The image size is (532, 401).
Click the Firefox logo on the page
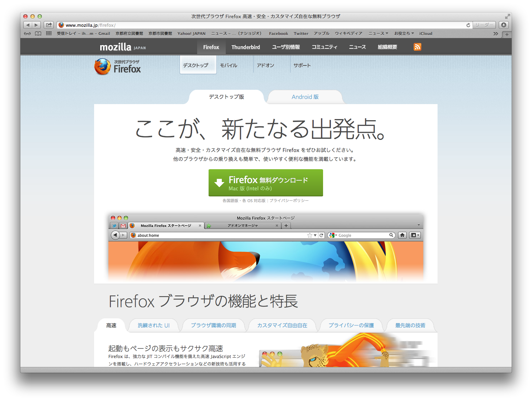118,67
